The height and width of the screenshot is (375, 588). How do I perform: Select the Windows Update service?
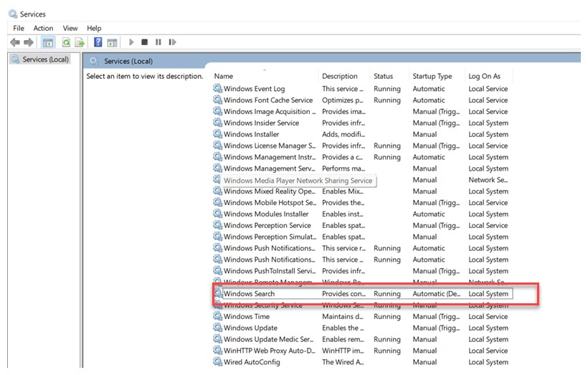tap(362, 328)
